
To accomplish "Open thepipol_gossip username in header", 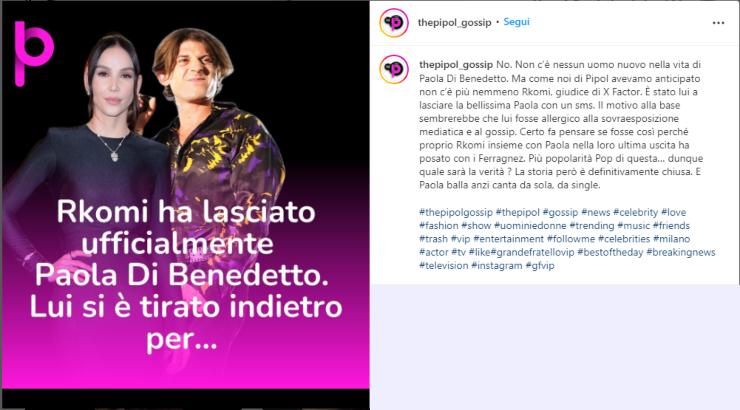I will (454, 22).
